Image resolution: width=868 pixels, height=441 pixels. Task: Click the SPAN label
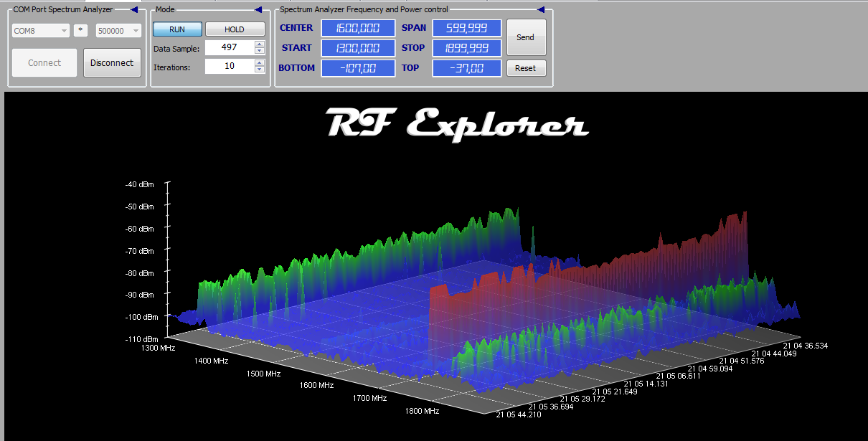(414, 28)
